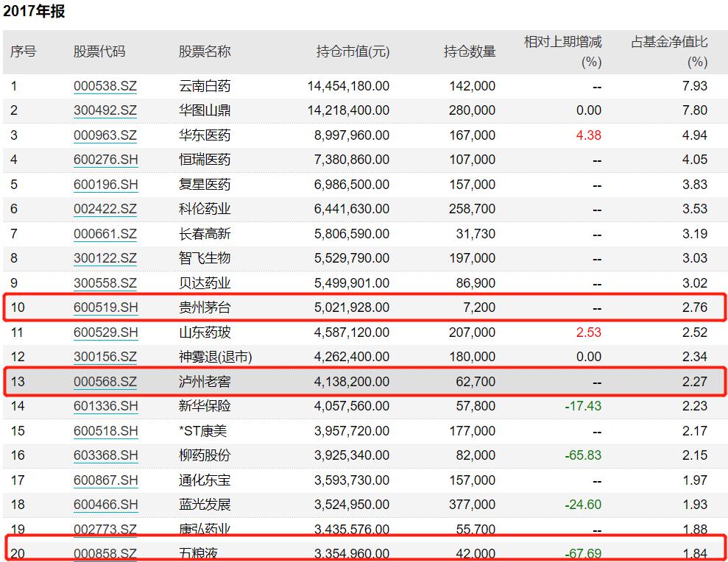Screen dimensions: 728x562
Task: Select stock name 智飞生物
Action: click(x=205, y=258)
